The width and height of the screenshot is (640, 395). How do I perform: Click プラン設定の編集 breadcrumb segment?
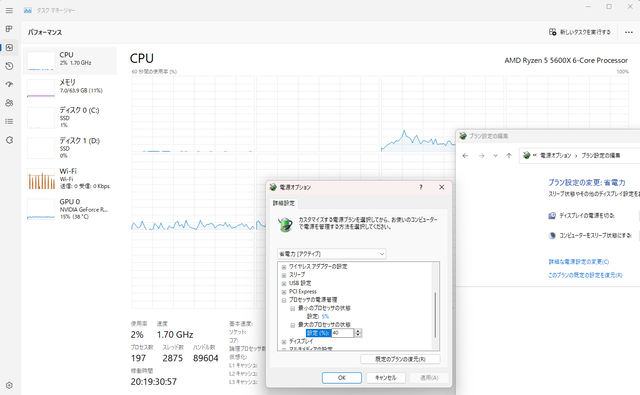point(601,155)
